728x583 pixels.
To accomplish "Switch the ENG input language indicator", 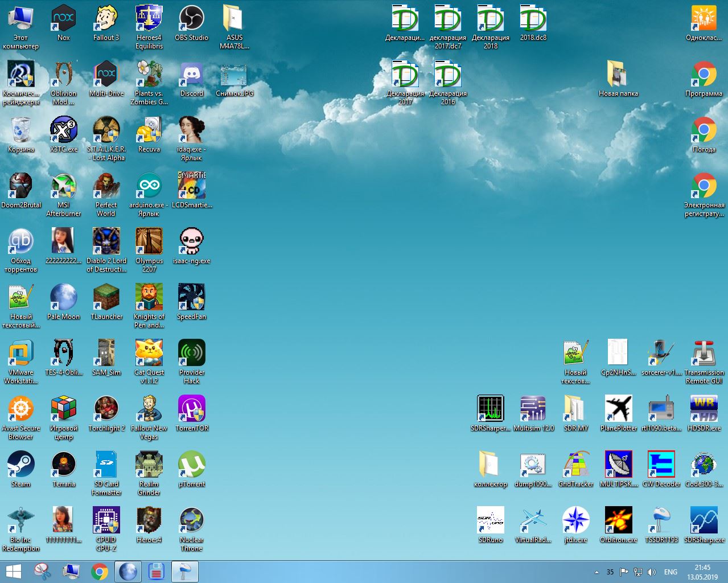I will [x=671, y=572].
